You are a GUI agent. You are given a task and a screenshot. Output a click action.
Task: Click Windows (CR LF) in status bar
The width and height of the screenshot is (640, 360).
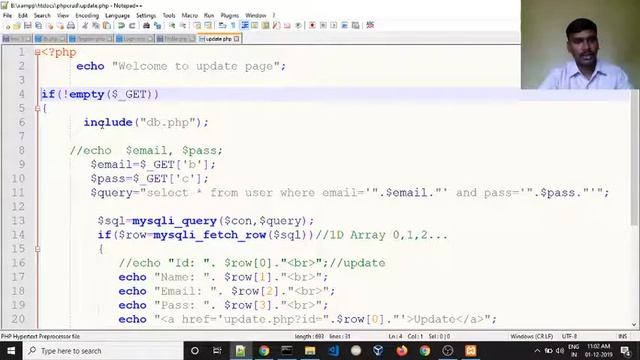point(531,336)
